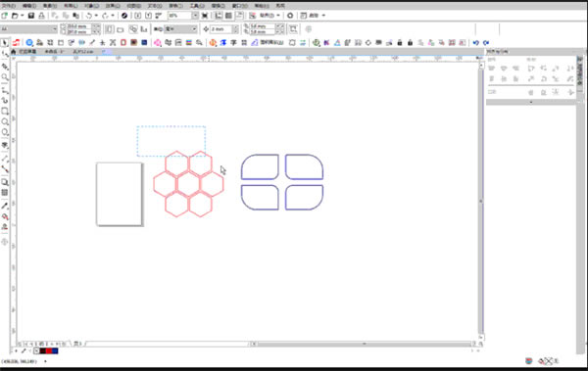Open the File menu
This screenshot has width=588, height=371.
coord(8,6)
